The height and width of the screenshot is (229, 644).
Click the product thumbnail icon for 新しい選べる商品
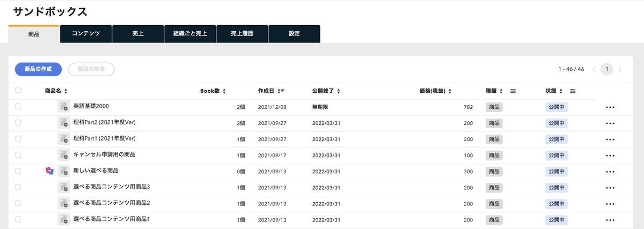click(x=64, y=171)
